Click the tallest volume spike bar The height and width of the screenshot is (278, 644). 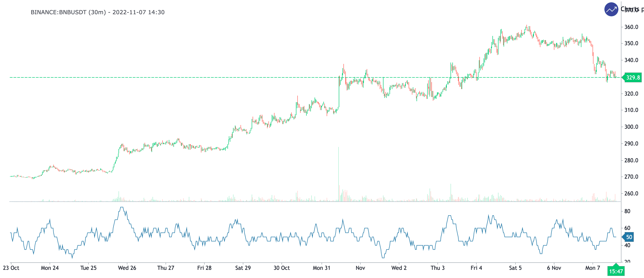[339, 175]
